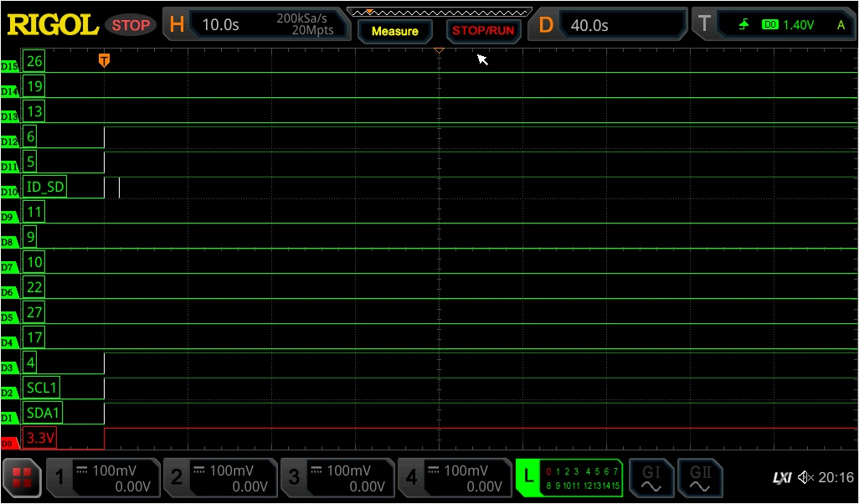Click the orange trigger position marker
The image size is (859, 504).
tap(104, 59)
